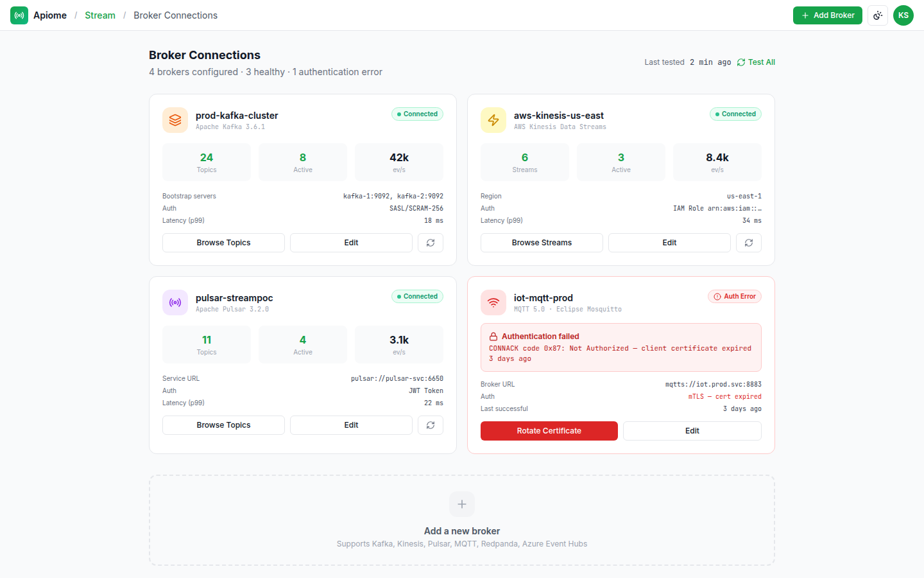Click the pulsar://pulsar-svc:6650 service URL
The width and height of the screenshot is (924, 578).
pos(397,379)
